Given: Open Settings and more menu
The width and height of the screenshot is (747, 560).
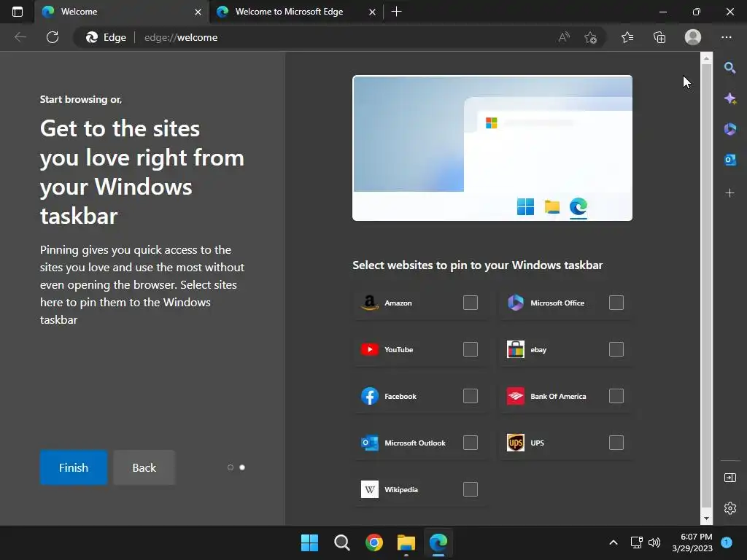Looking at the screenshot, I should pos(727,37).
